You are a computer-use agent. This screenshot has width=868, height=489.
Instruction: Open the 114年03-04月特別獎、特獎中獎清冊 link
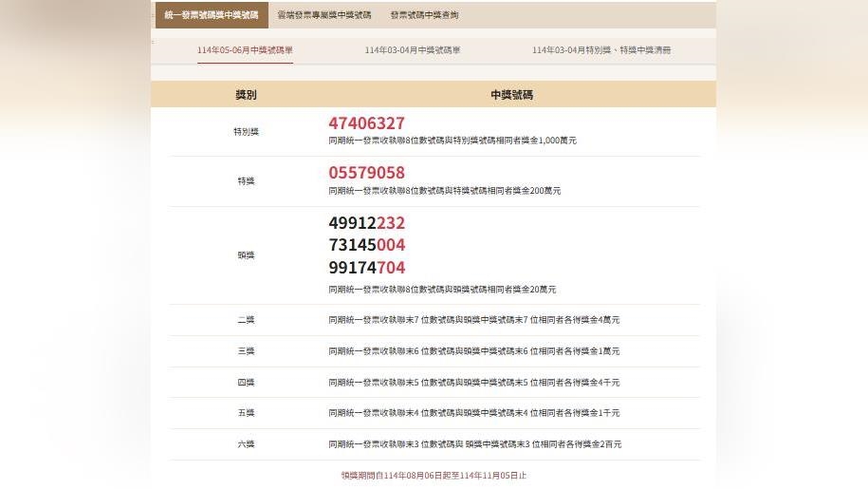coord(601,50)
